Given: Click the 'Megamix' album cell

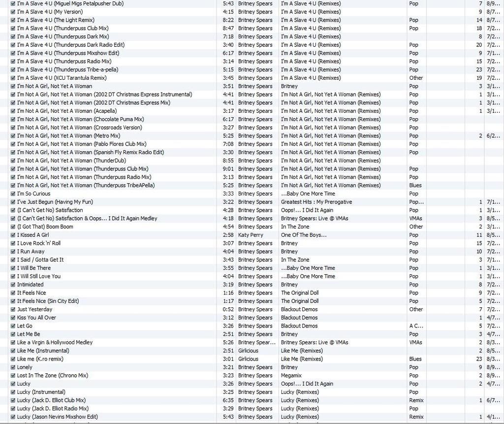Looking at the screenshot, I should [x=292, y=375].
